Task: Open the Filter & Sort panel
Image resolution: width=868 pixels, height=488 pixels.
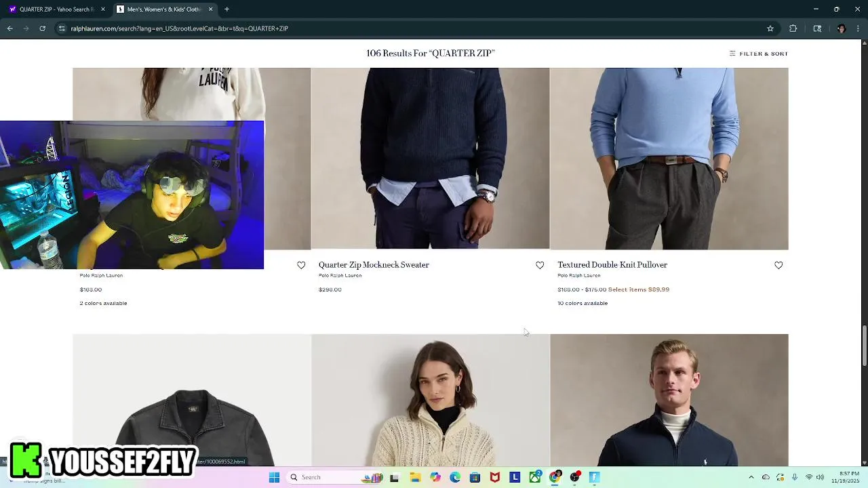Action: [758, 54]
